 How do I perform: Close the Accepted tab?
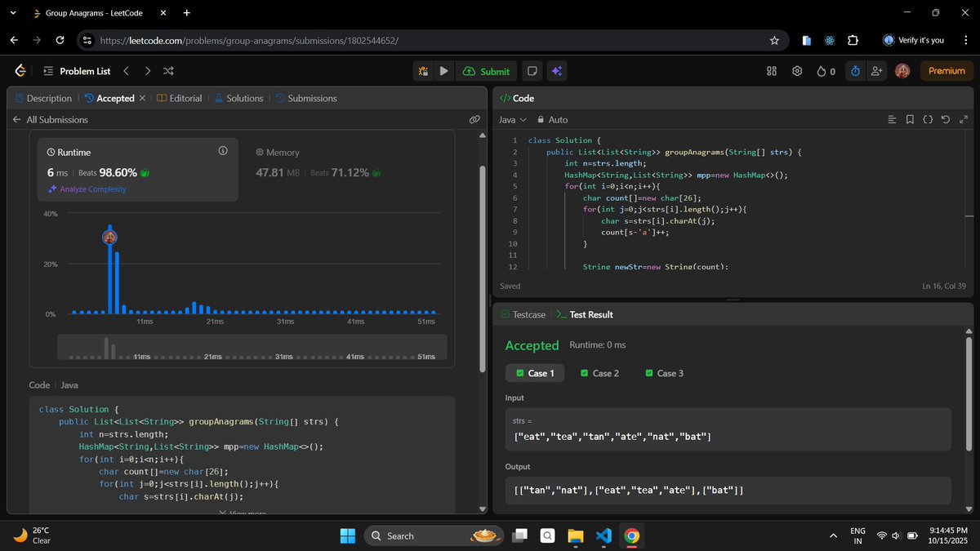click(x=142, y=98)
